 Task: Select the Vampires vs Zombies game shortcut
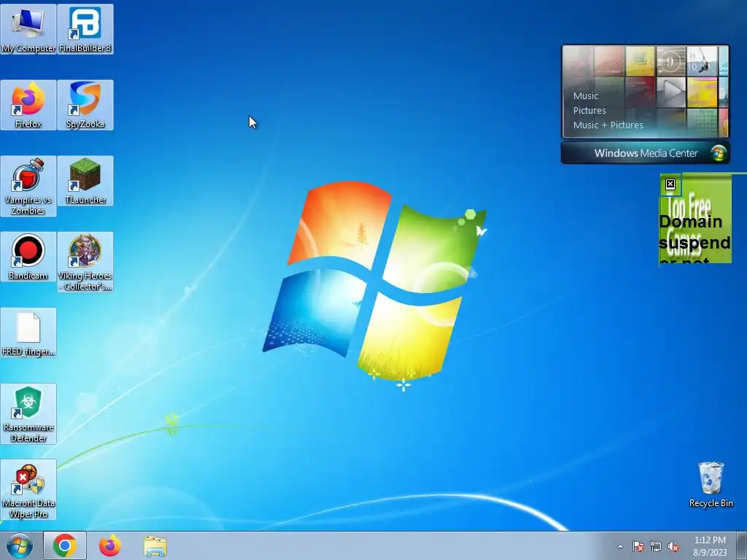(x=28, y=186)
